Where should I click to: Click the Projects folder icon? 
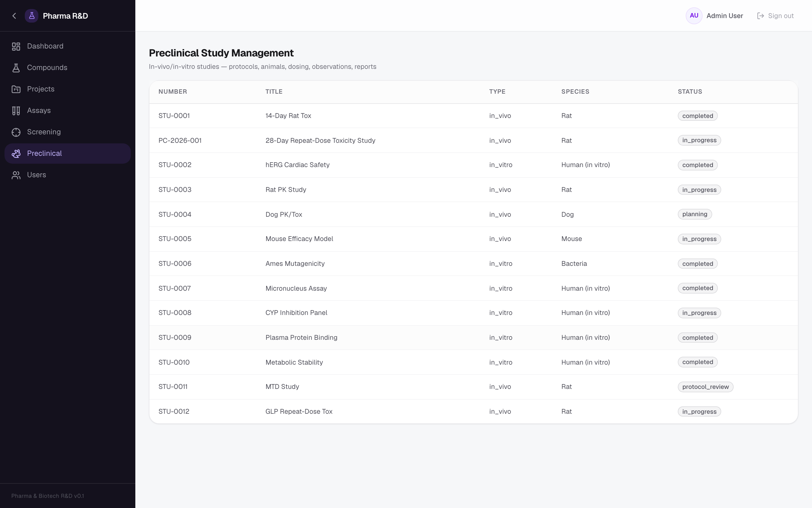(16, 89)
